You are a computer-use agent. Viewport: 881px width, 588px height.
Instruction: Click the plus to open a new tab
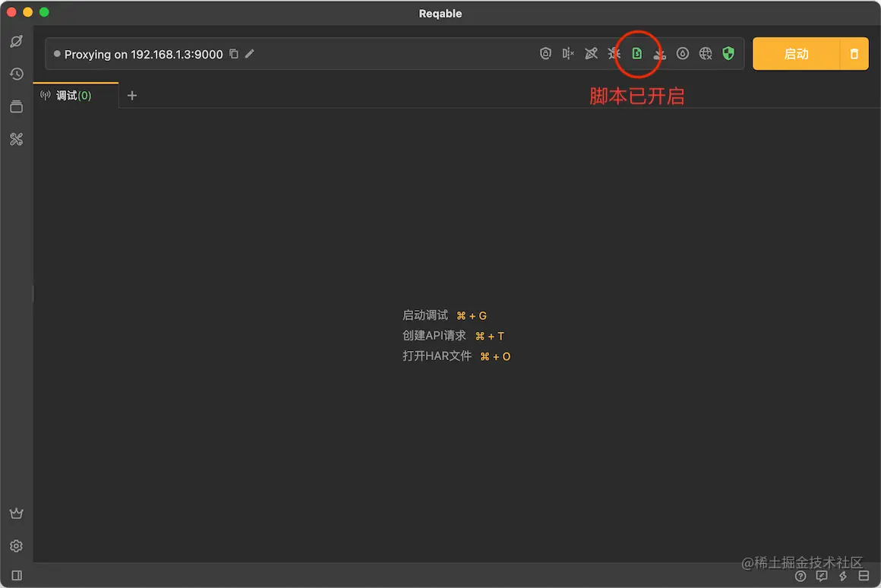click(132, 95)
